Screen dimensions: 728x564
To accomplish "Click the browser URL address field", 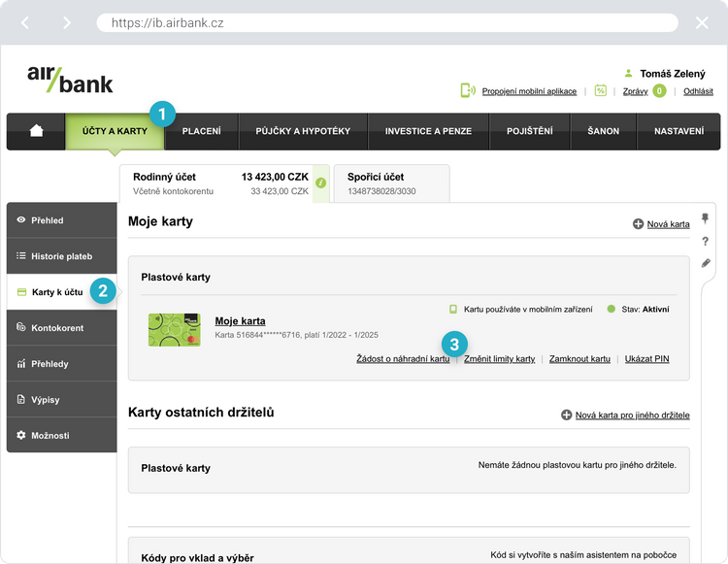I will coord(388,22).
